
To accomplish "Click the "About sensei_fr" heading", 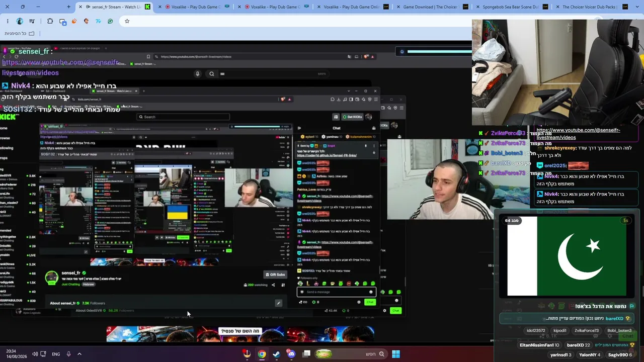I will tap(63, 303).
